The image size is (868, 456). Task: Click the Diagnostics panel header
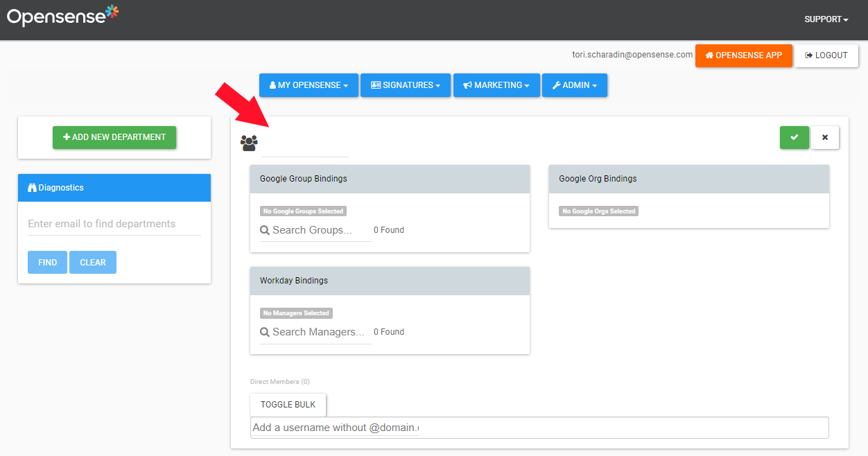(114, 188)
